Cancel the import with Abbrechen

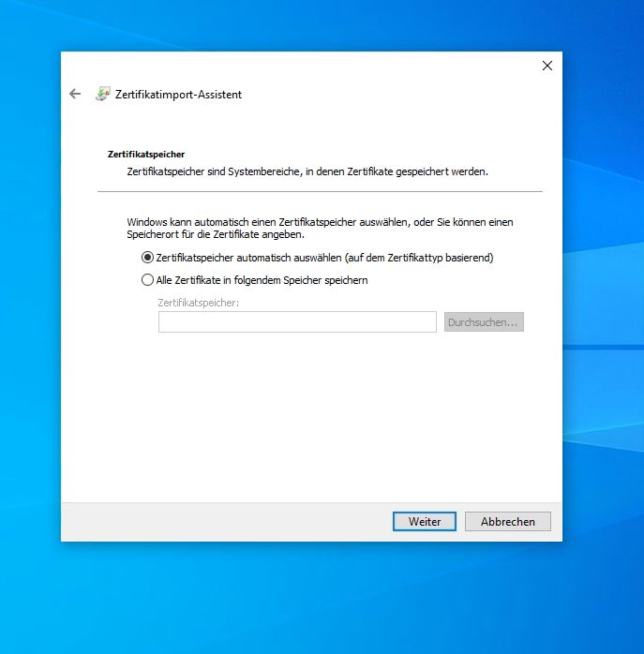[x=507, y=522]
